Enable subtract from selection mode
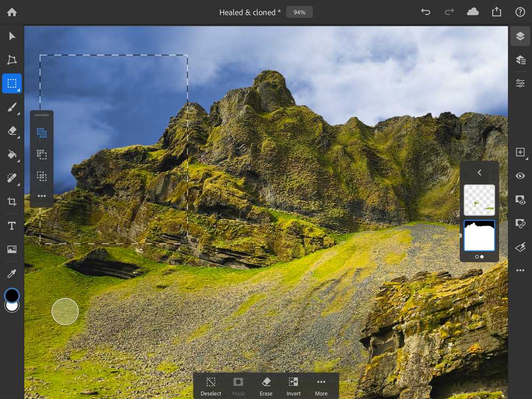 point(41,155)
